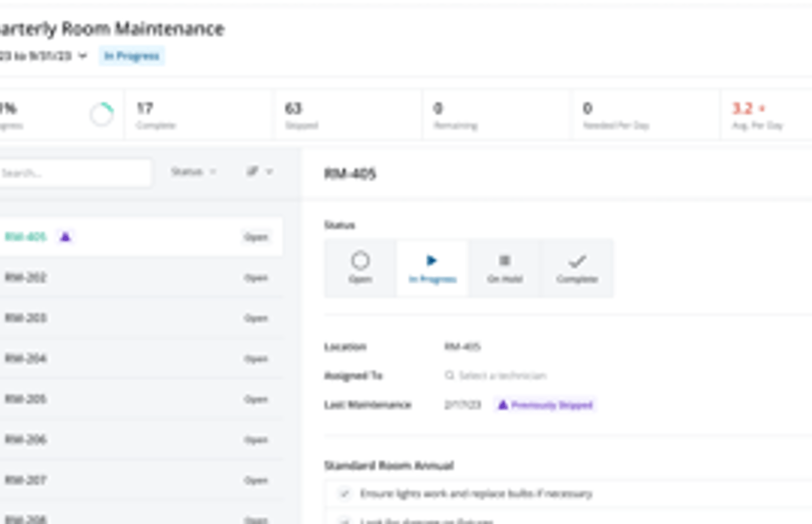Click the 63 Skipped stat
The image size is (812, 524).
tap(348, 115)
